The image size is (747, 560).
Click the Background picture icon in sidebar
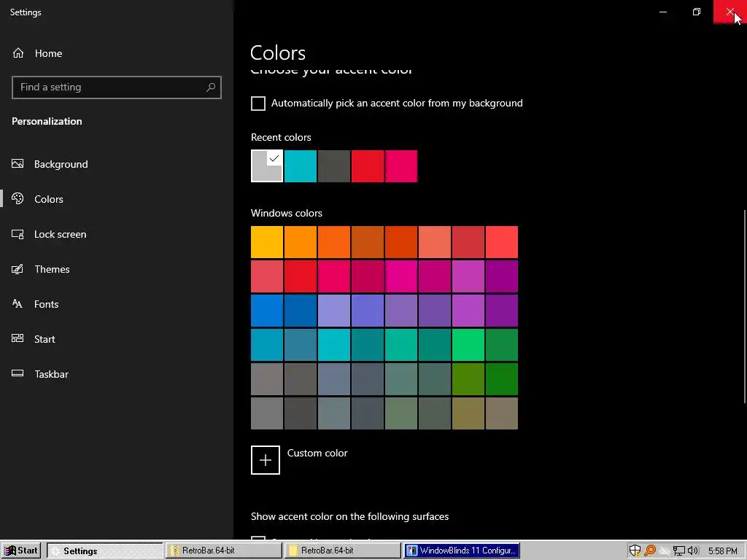coord(18,164)
